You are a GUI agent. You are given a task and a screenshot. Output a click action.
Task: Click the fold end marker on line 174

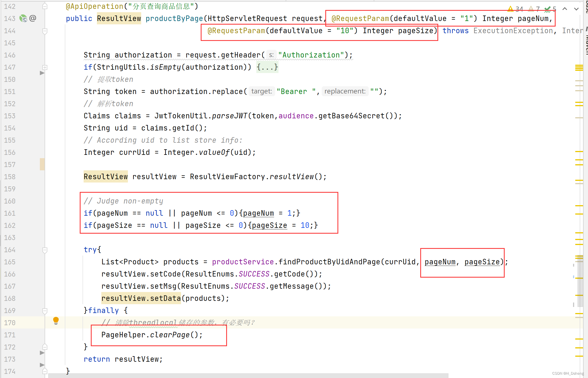45,371
